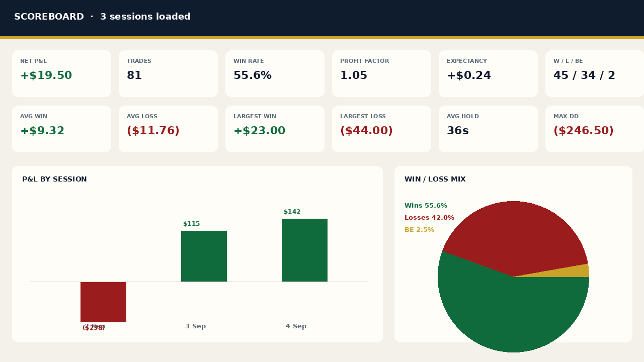Click the "SCOREBOARD · 3 sessions loaded" header title
Image resolution: width=644 pixels, height=362 pixels.
[102, 17]
